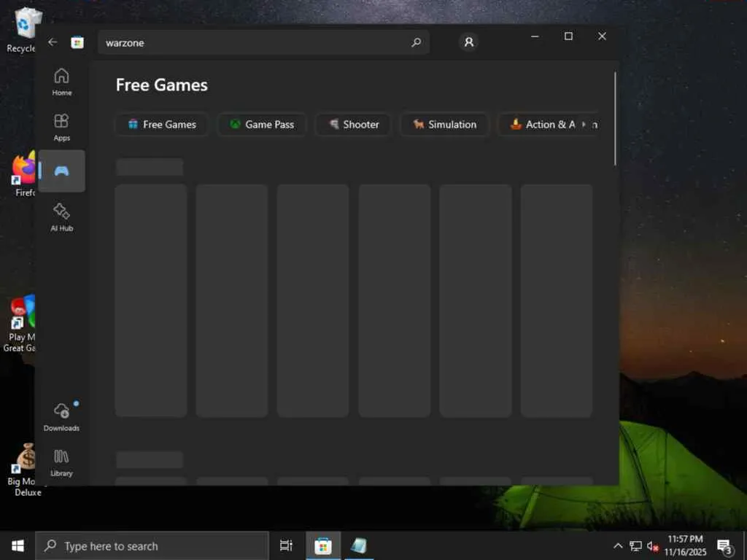Select the Big Money Deluxe desktop shortcut

[x=24, y=470]
